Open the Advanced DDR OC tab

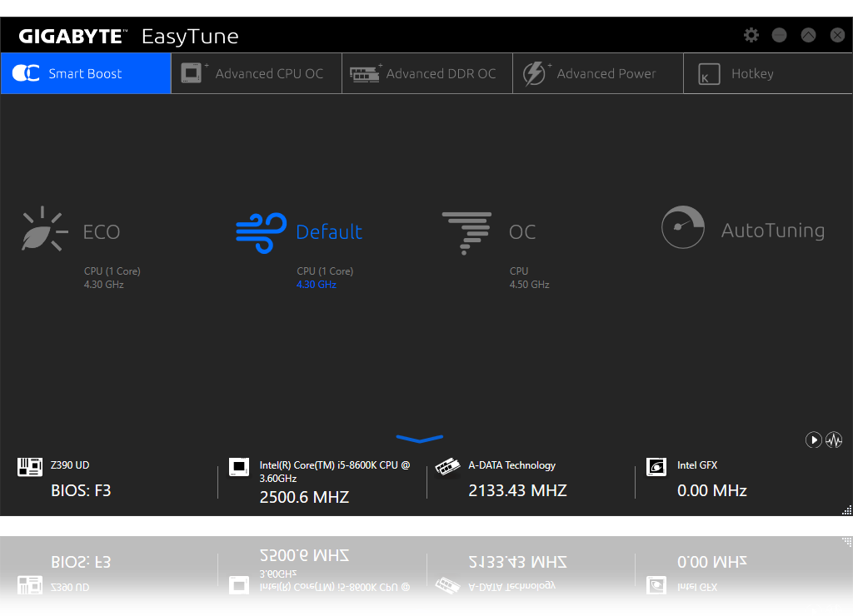[x=426, y=74]
